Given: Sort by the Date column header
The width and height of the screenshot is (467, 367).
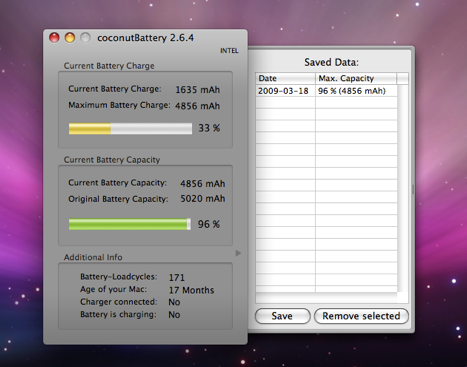Looking at the screenshot, I should [285, 78].
